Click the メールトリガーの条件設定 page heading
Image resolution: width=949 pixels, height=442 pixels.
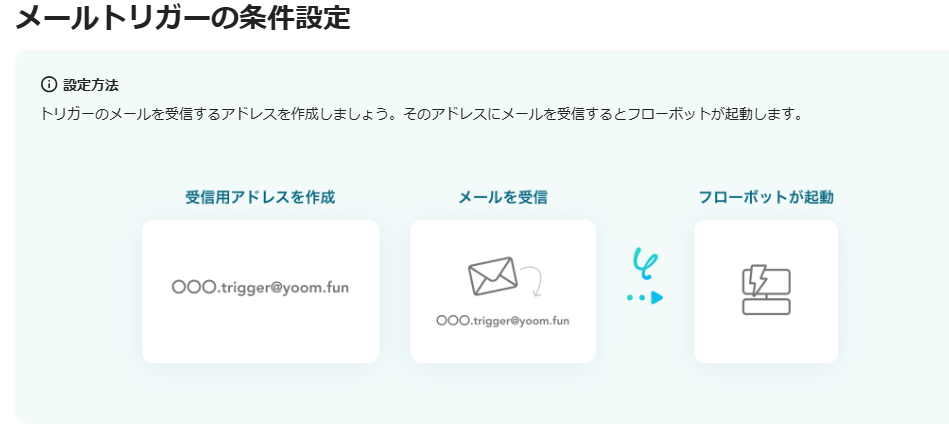[183, 17]
